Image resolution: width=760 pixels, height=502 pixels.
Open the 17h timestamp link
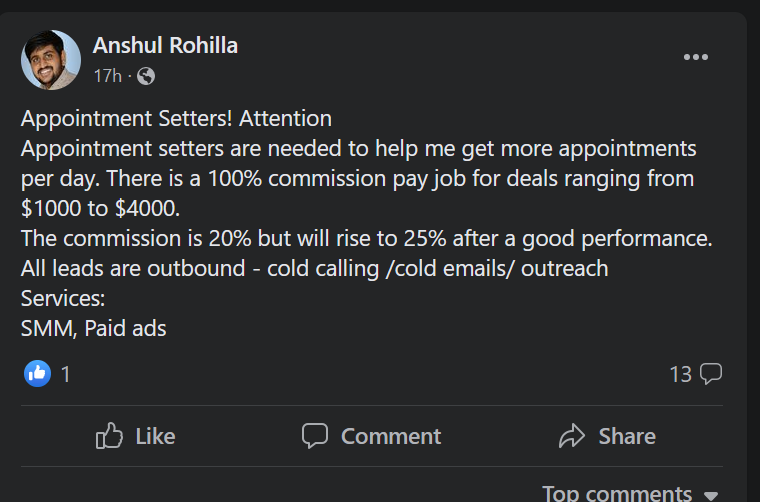click(107, 75)
